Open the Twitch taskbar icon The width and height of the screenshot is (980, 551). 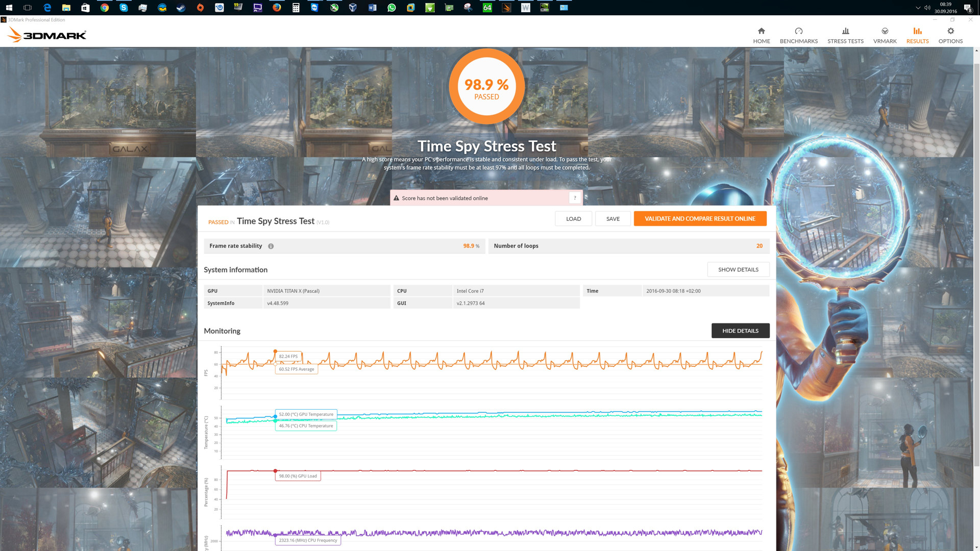point(257,8)
